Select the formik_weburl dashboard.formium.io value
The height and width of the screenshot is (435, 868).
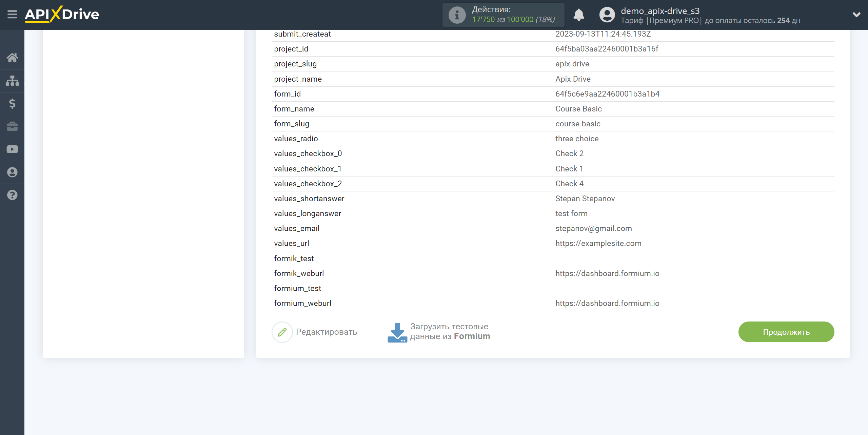(x=607, y=274)
